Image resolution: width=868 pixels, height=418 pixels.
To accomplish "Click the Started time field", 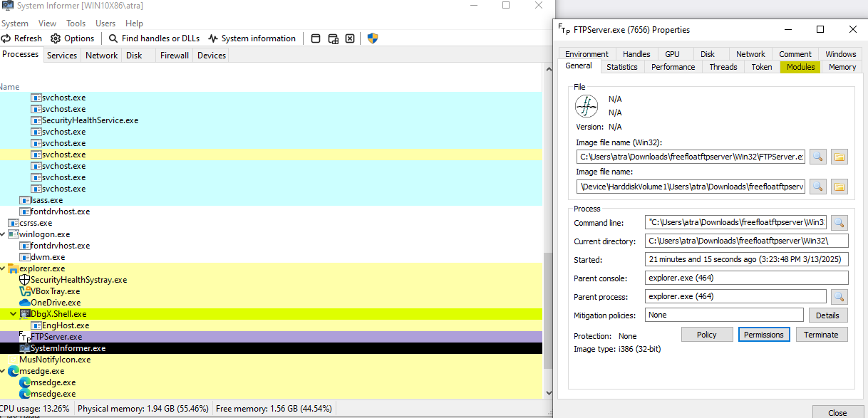I will pos(747,260).
